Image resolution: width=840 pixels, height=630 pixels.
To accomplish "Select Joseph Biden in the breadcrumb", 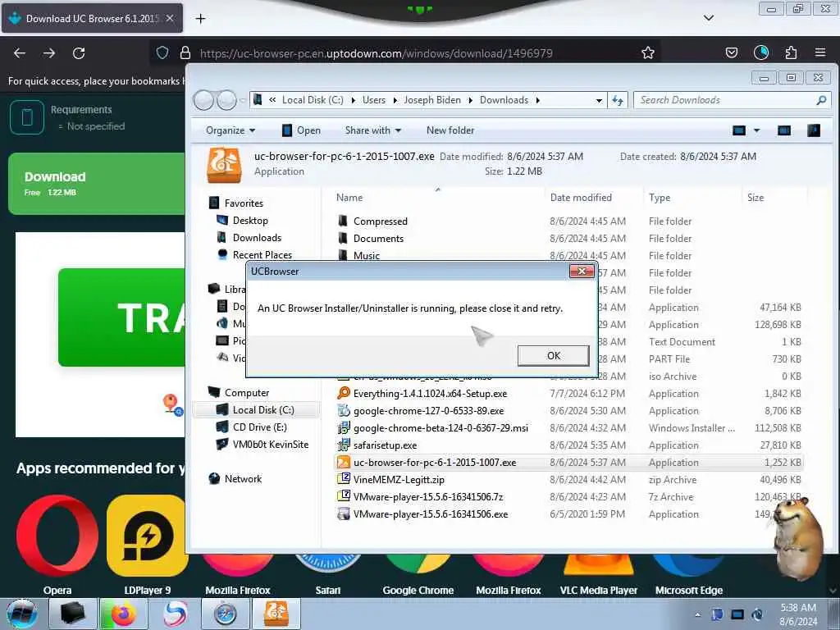I will pyautogui.click(x=431, y=100).
